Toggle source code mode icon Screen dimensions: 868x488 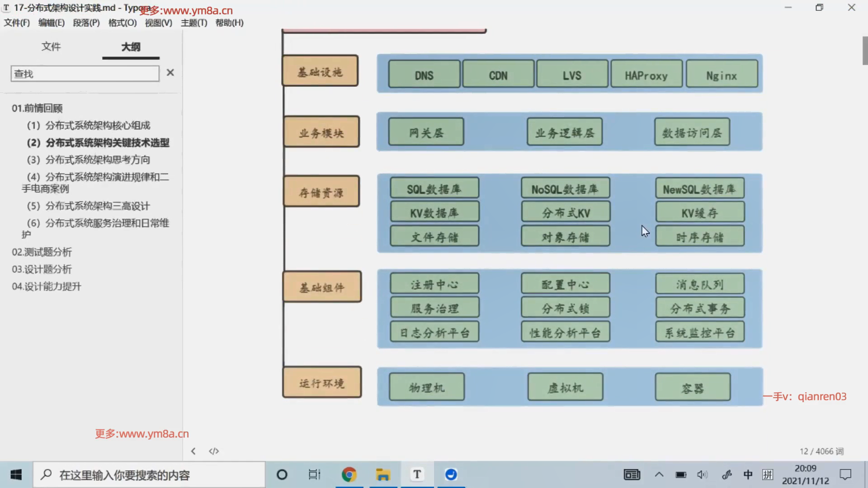pyautogui.click(x=214, y=451)
